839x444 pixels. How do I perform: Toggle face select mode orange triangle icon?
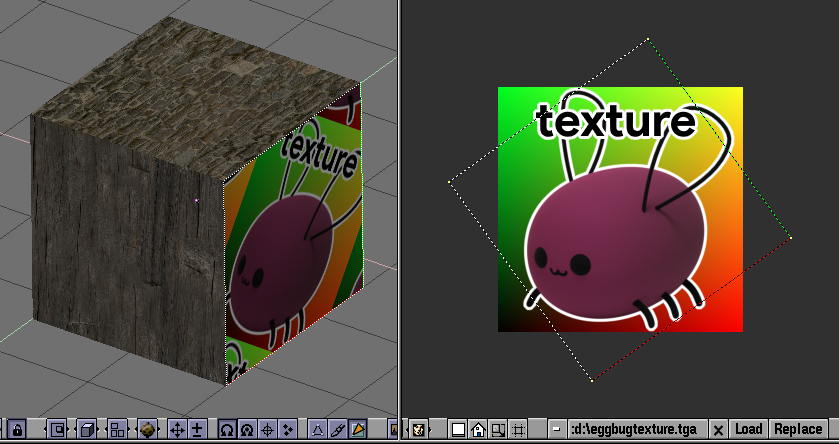(358, 429)
